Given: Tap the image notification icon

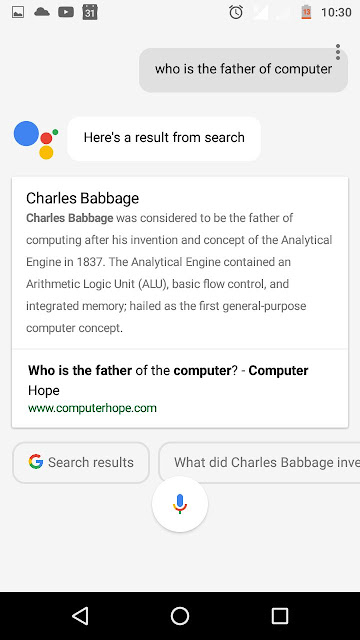Looking at the screenshot, I should tap(18, 13).
